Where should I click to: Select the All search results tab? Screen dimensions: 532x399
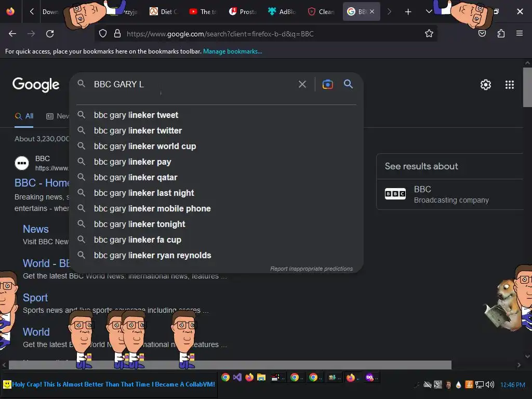pyautogui.click(x=24, y=116)
